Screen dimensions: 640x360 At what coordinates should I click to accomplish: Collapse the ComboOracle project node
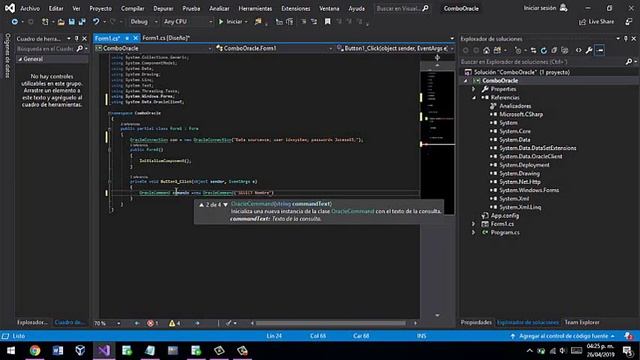click(x=466, y=81)
